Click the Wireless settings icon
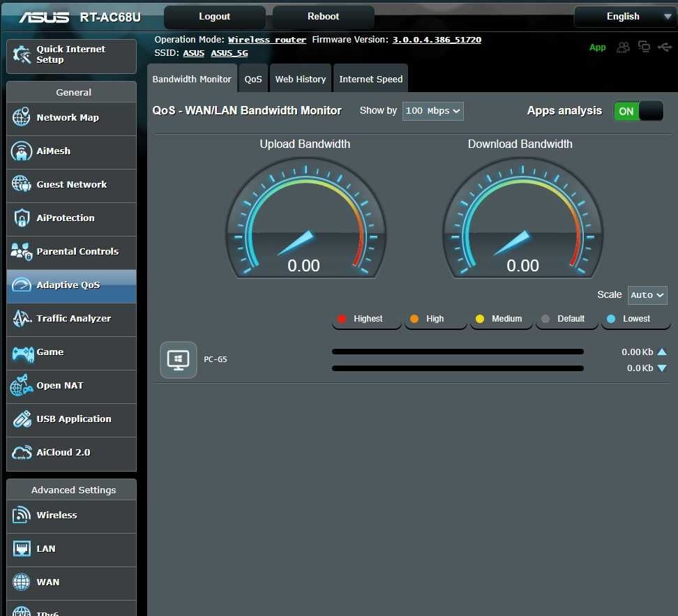Image resolution: width=678 pixels, height=616 pixels. click(21, 515)
